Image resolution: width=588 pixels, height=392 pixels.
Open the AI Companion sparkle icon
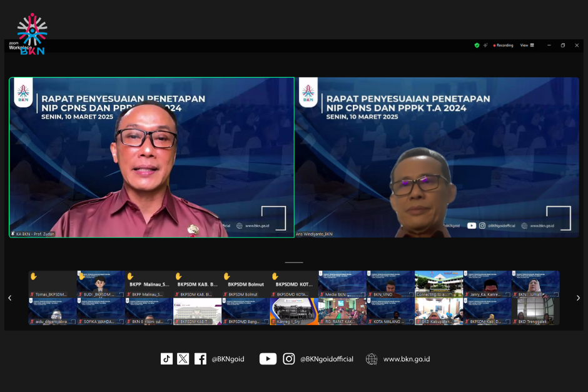pos(485,45)
